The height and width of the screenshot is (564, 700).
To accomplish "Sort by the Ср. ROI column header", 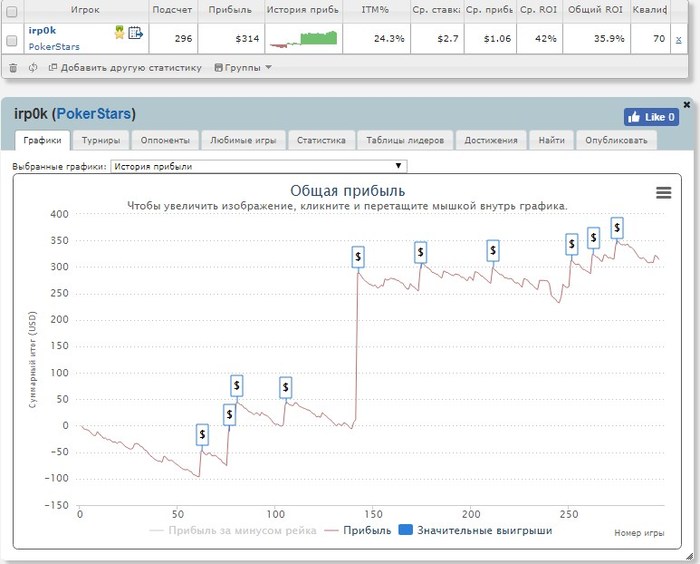I will coord(538,10).
